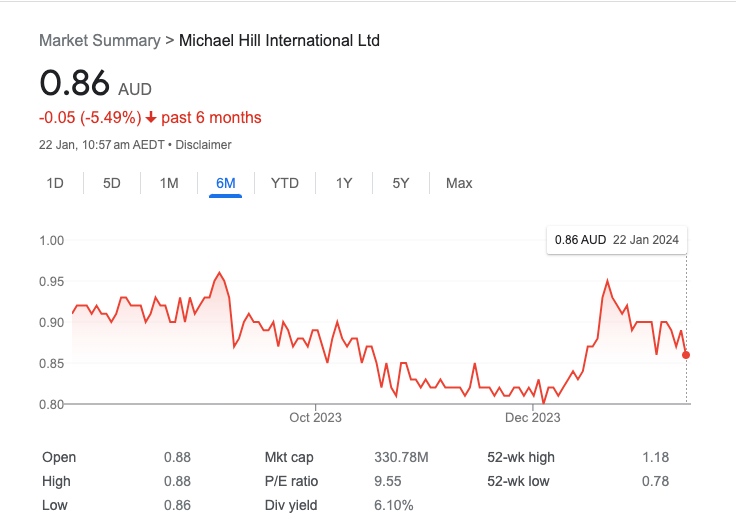Switch chart to YTD range

click(x=285, y=183)
